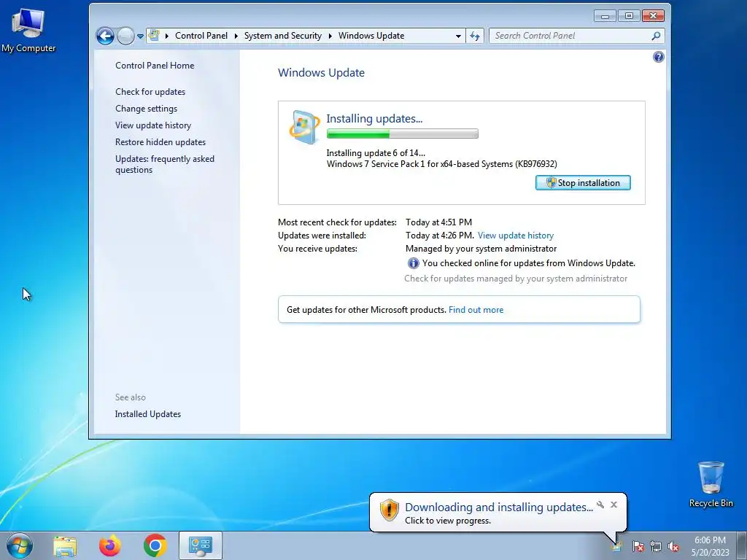
Task: Click the blue information icon
Action: click(x=413, y=263)
